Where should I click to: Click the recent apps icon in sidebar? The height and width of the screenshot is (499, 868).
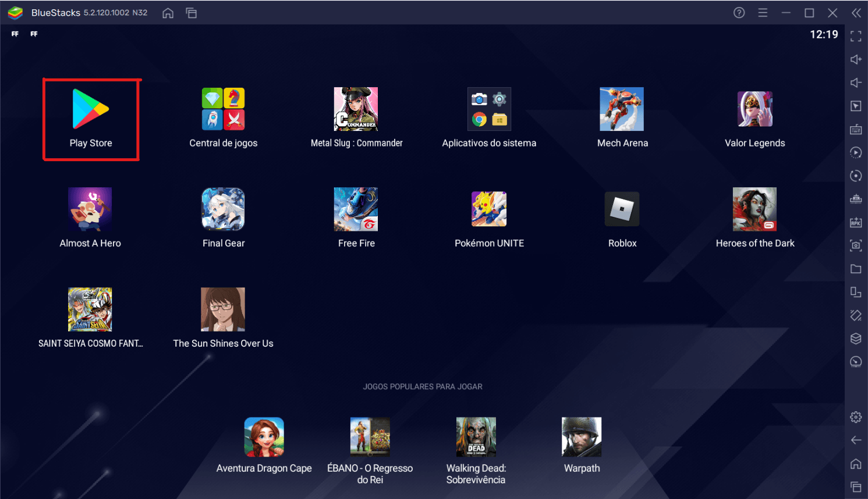(x=856, y=487)
